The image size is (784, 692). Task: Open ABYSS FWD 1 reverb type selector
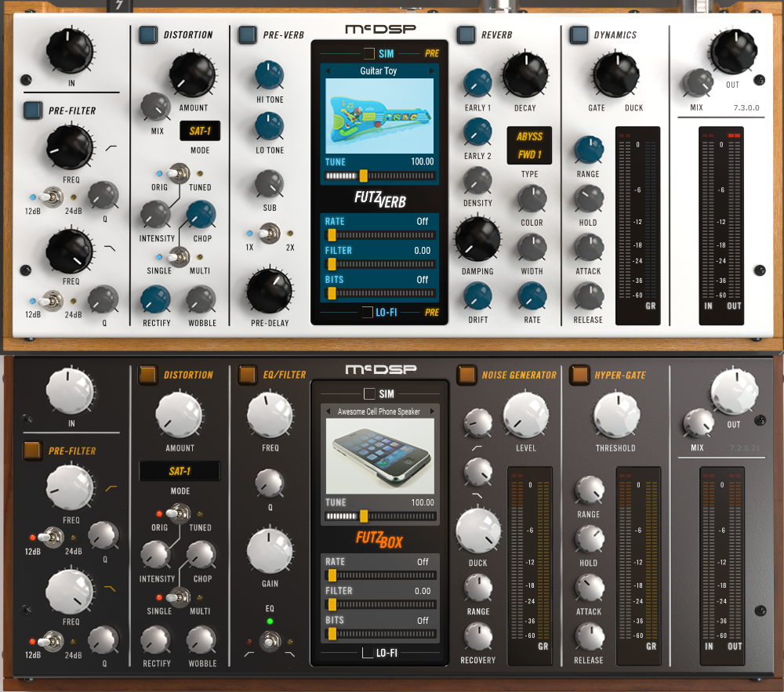tap(529, 146)
